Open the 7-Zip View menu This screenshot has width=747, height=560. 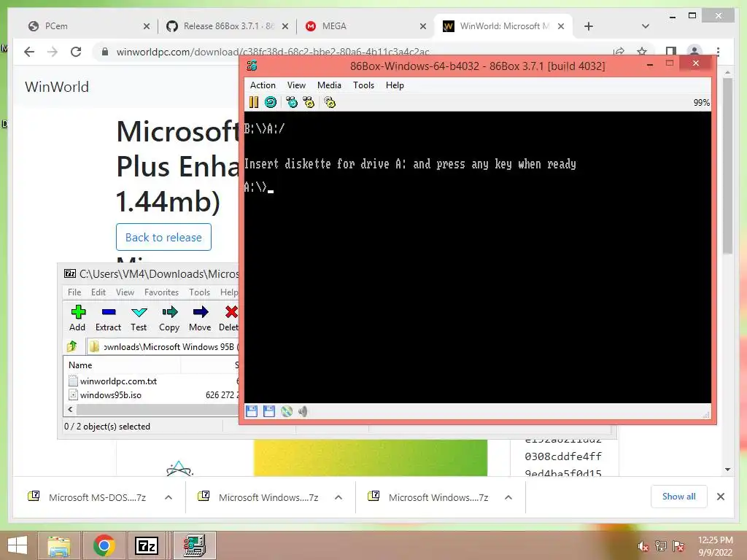point(125,292)
